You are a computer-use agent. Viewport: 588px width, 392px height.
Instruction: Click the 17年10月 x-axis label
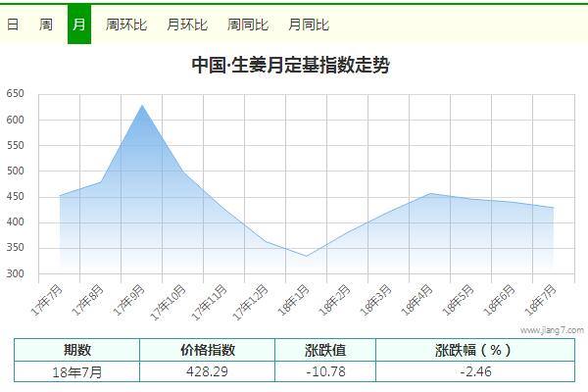pyautogui.click(x=168, y=303)
